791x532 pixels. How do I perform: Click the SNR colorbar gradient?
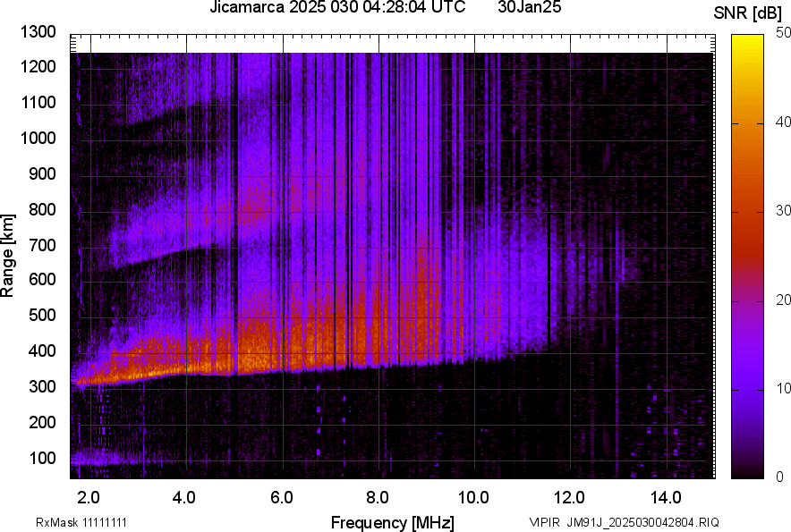point(748,257)
